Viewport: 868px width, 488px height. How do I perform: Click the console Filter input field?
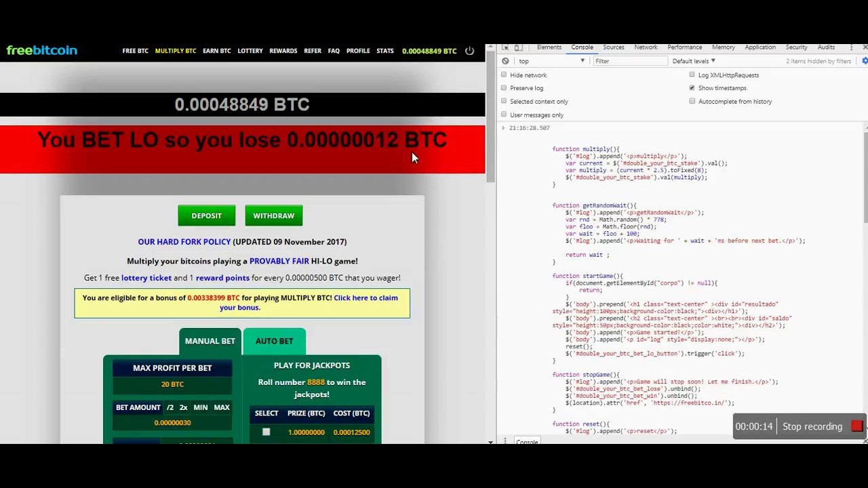click(x=630, y=61)
